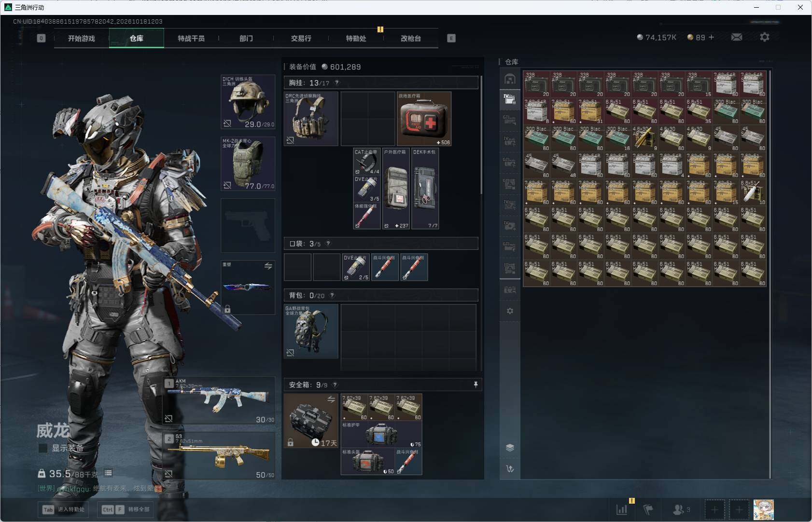Expand the 胸挂 help question mark
The width and height of the screenshot is (812, 522).
(x=337, y=82)
